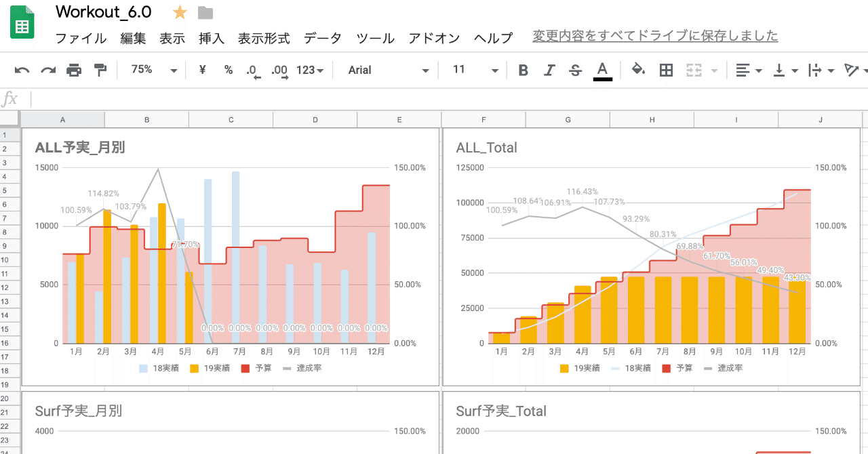The height and width of the screenshot is (454, 868).
Task: Undo the last action
Action: 22,70
